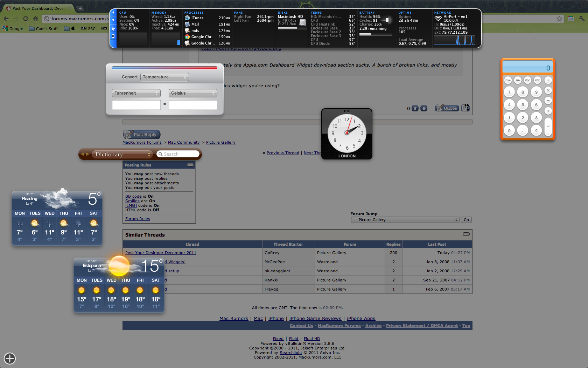Click the Mail process icon in iStat
This screenshot has width=588, height=368.
[187, 24]
